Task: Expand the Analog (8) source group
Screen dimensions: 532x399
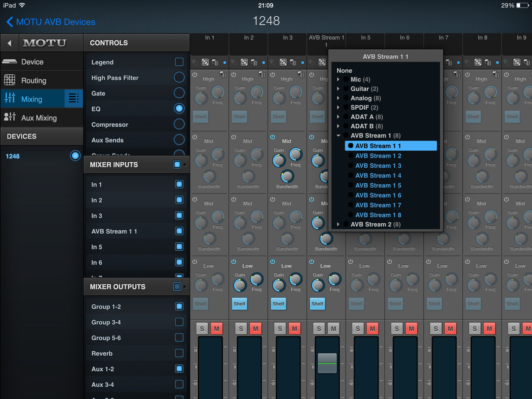Action: click(338, 98)
